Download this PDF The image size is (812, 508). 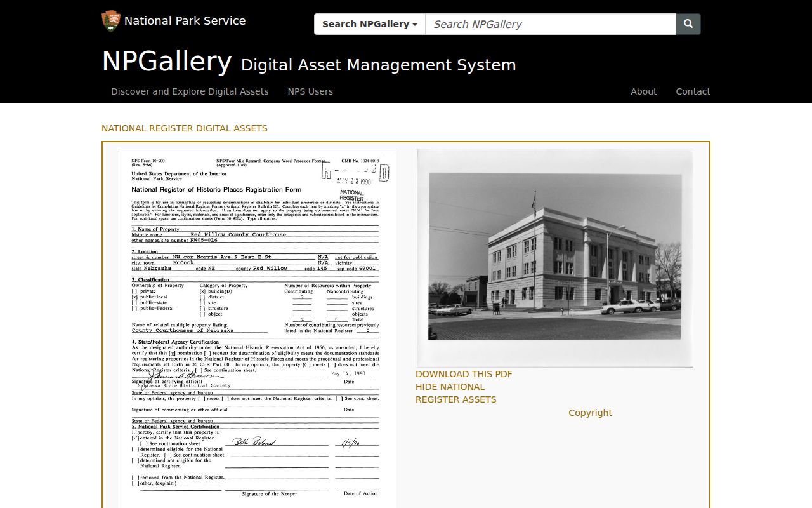click(x=464, y=374)
